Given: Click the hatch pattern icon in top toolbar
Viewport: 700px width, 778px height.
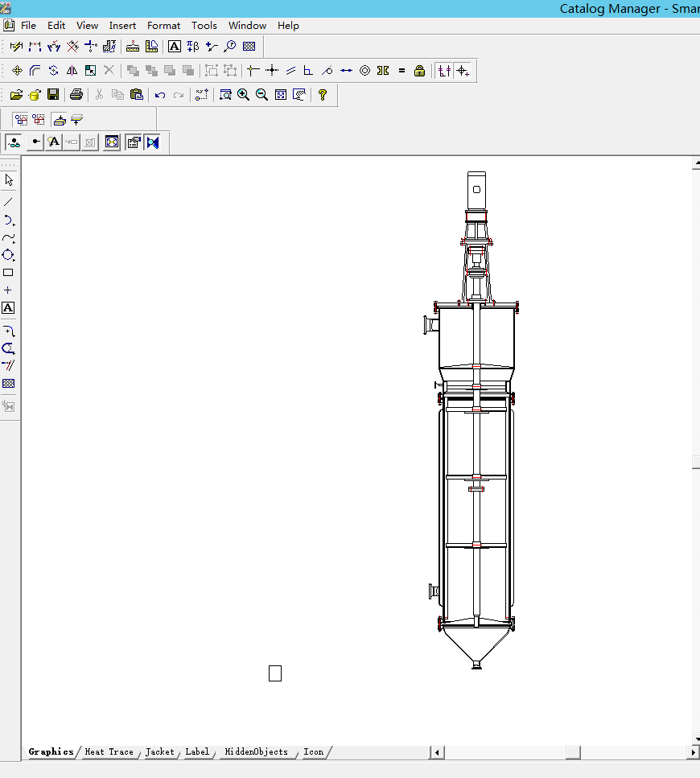Looking at the screenshot, I should [249, 46].
